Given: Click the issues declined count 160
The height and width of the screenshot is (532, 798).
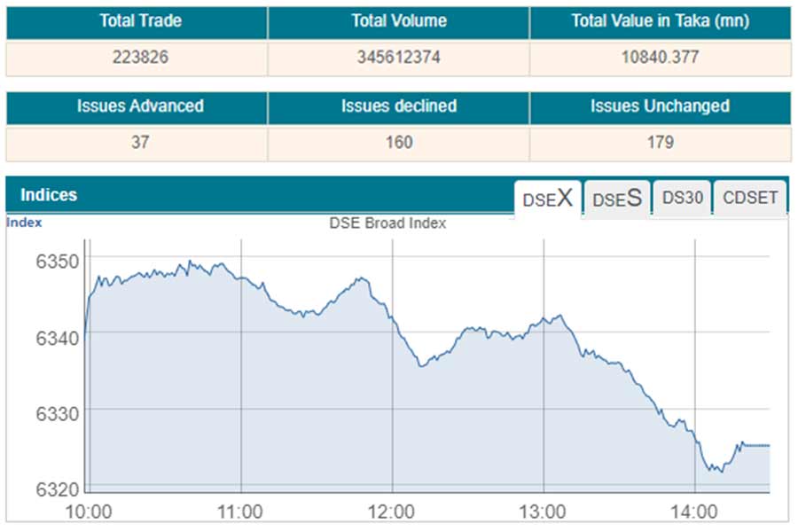Looking at the screenshot, I should 398,142.
